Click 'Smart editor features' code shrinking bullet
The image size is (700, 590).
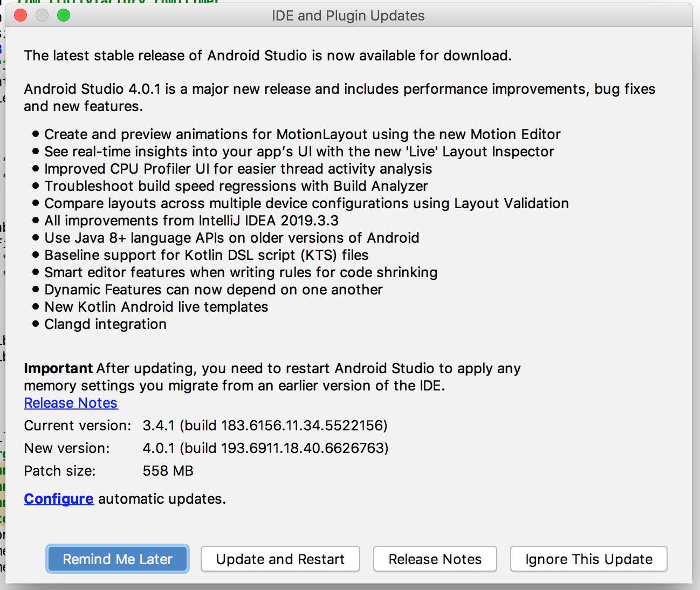(241, 272)
